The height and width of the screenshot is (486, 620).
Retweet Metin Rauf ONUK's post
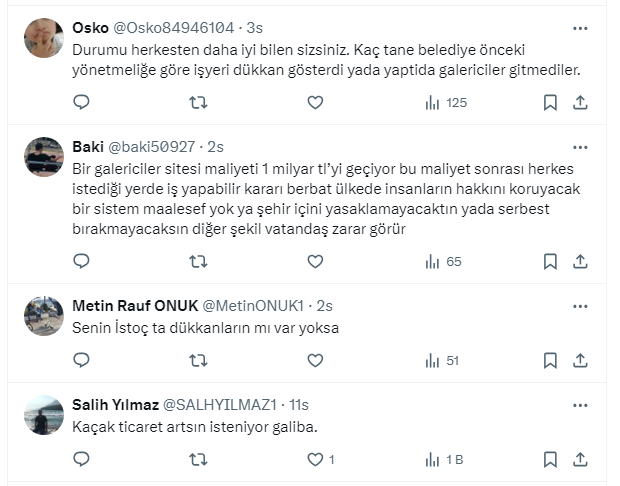tap(199, 360)
